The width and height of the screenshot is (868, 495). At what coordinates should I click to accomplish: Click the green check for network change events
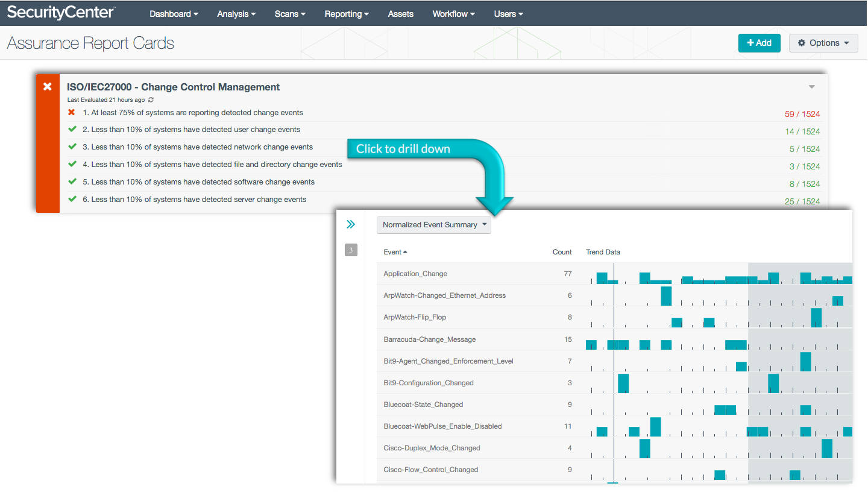point(72,147)
